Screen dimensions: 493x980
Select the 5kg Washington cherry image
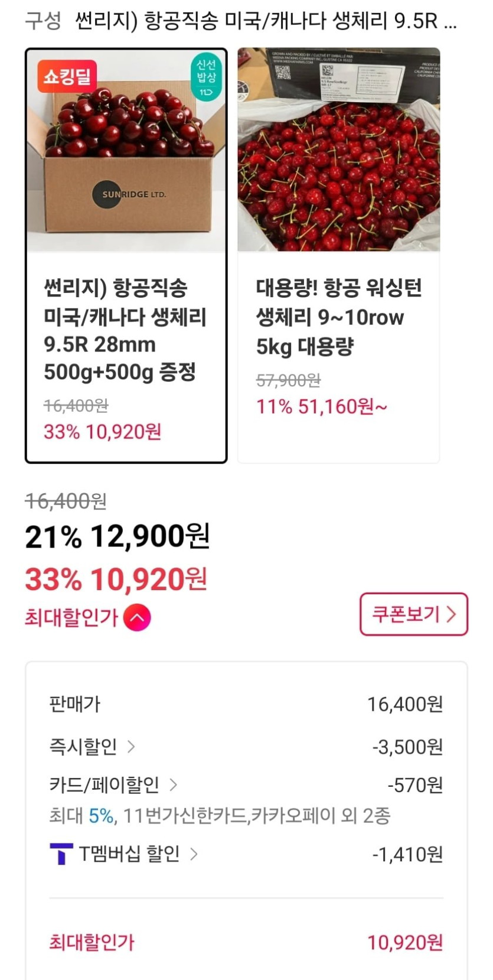click(x=338, y=151)
